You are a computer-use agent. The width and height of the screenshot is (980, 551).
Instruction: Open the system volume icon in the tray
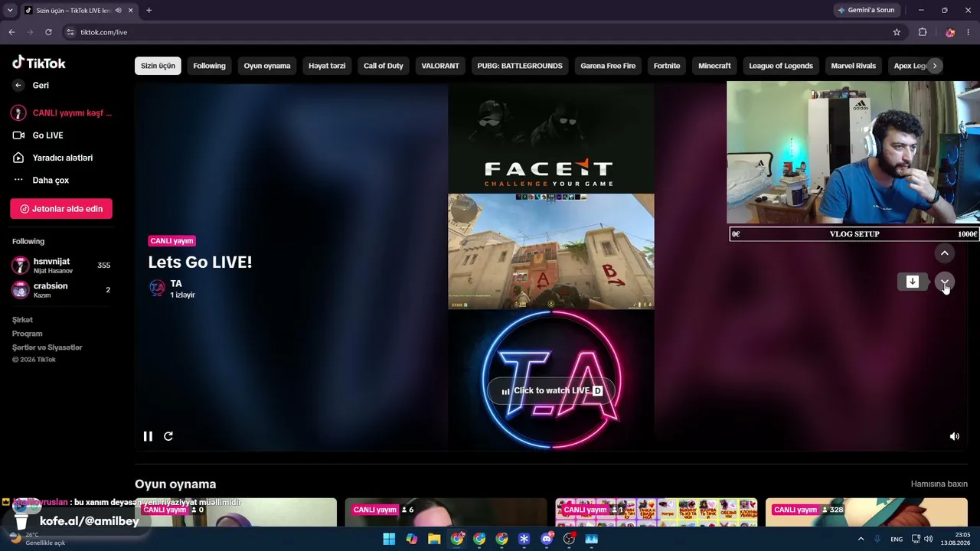coord(929,539)
